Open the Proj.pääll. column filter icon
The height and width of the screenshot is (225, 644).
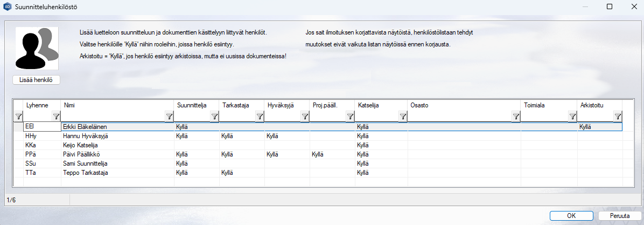350,116
